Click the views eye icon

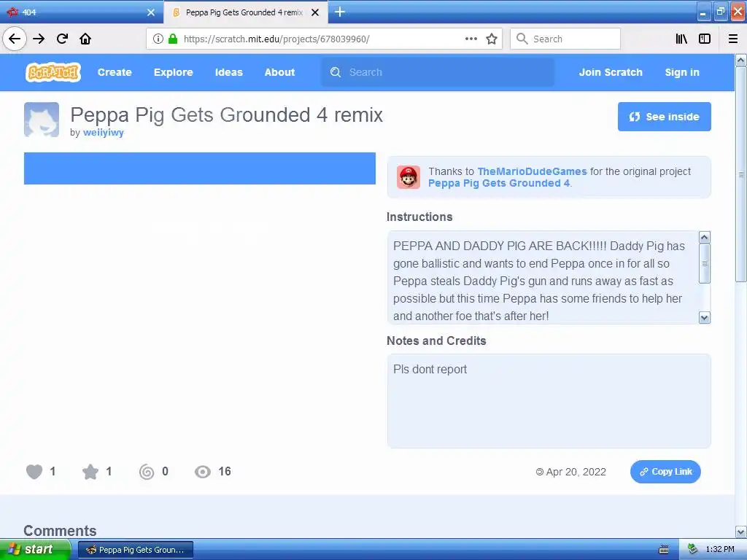pos(203,472)
